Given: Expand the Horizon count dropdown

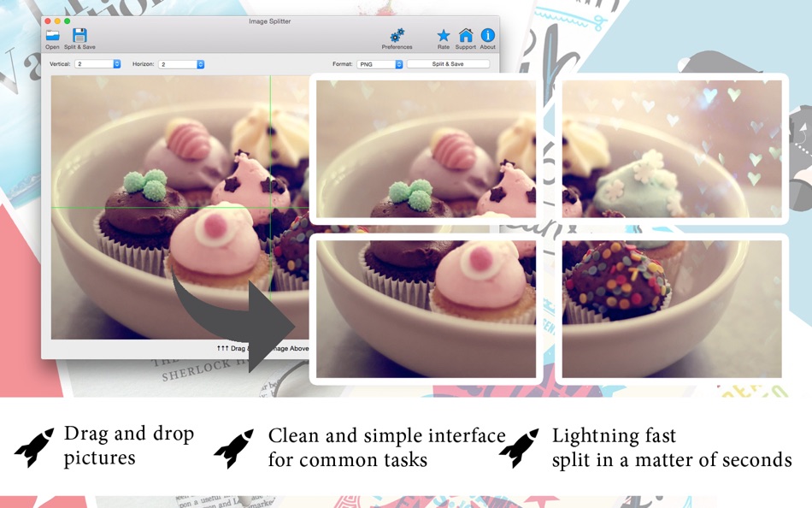Looking at the screenshot, I should (x=182, y=64).
